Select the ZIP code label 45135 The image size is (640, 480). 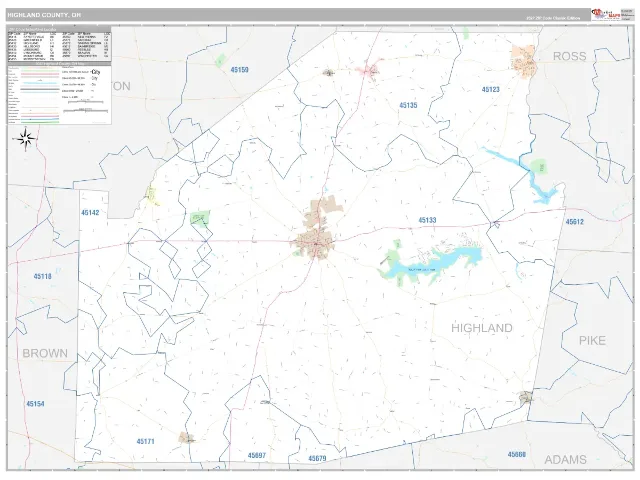[x=408, y=105]
